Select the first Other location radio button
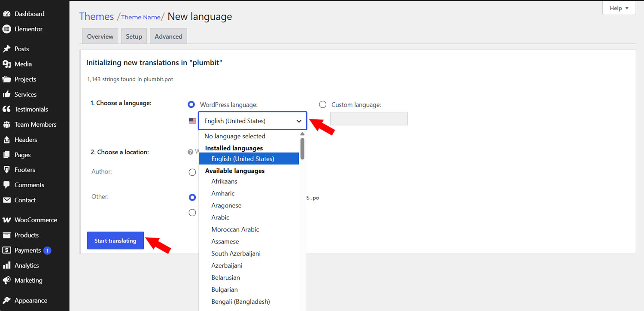This screenshot has height=311, width=644. click(192, 198)
